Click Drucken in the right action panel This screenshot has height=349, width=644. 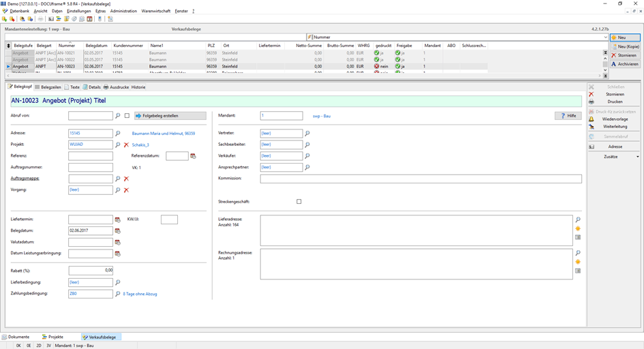[615, 102]
